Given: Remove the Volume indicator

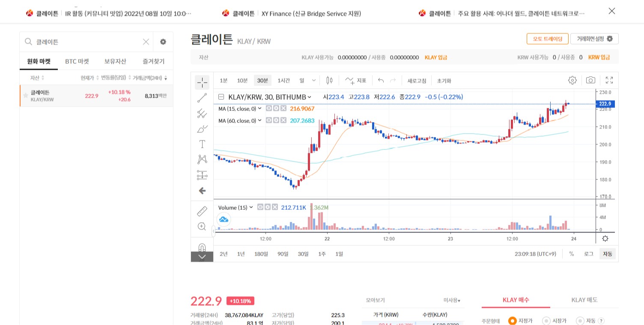Looking at the screenshot, I should tap(274, 207).
